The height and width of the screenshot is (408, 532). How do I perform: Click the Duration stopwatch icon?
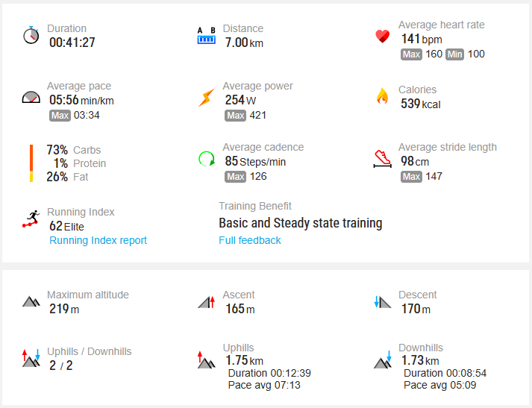click(31, 35)
